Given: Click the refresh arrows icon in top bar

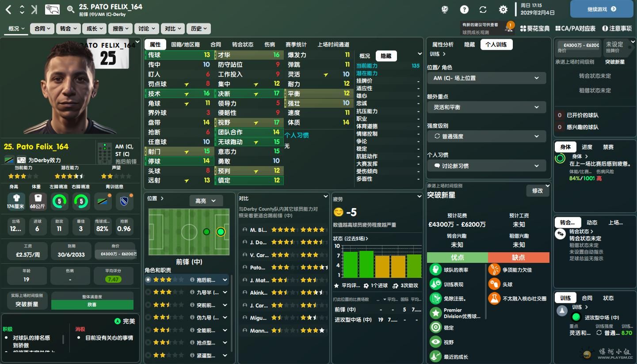Looking at the screenshot, I should [483, 9].
